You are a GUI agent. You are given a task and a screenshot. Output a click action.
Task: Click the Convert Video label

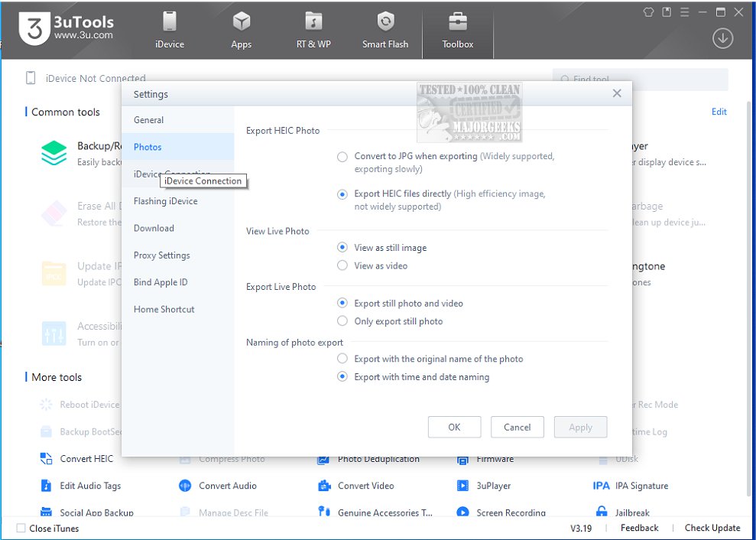pyautogui.click(x=366, y=486)
